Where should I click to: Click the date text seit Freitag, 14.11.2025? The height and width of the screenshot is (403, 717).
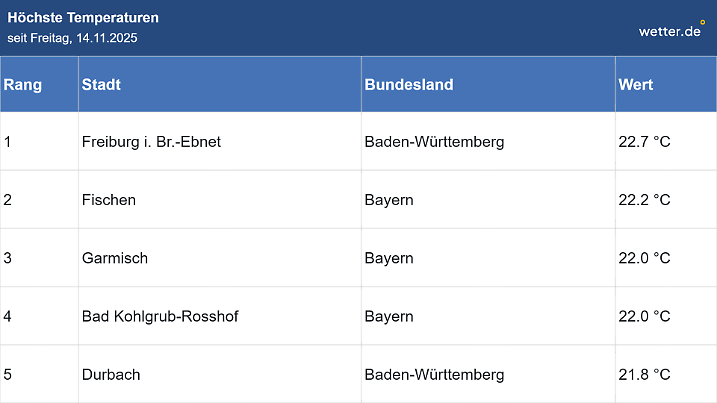click(x=72, y=38)
